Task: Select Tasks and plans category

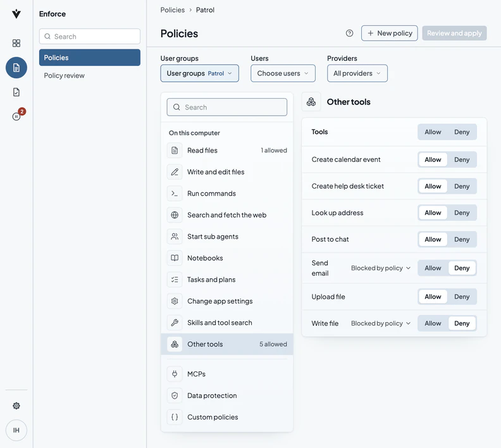Action: (227, 280)
